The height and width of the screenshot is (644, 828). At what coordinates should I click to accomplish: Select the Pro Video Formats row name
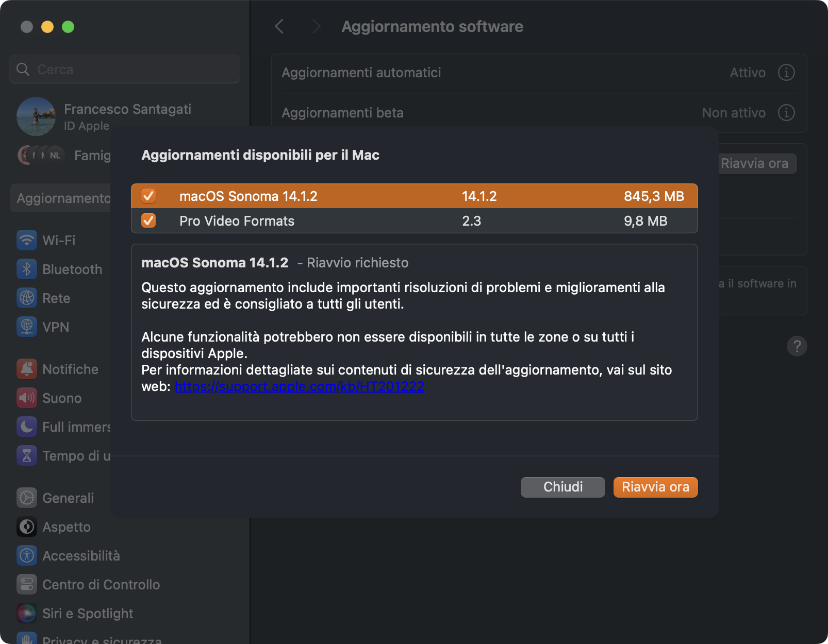point(237,221)
